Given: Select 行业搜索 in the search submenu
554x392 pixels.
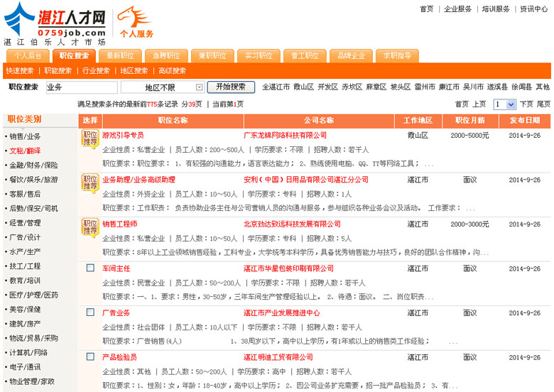Looking at the screenshot, I should pyautogui.click(x=96, y=71).
